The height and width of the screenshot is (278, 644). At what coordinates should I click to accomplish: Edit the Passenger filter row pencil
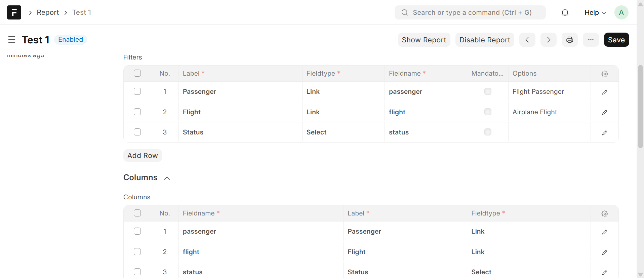tap(604, 92)
